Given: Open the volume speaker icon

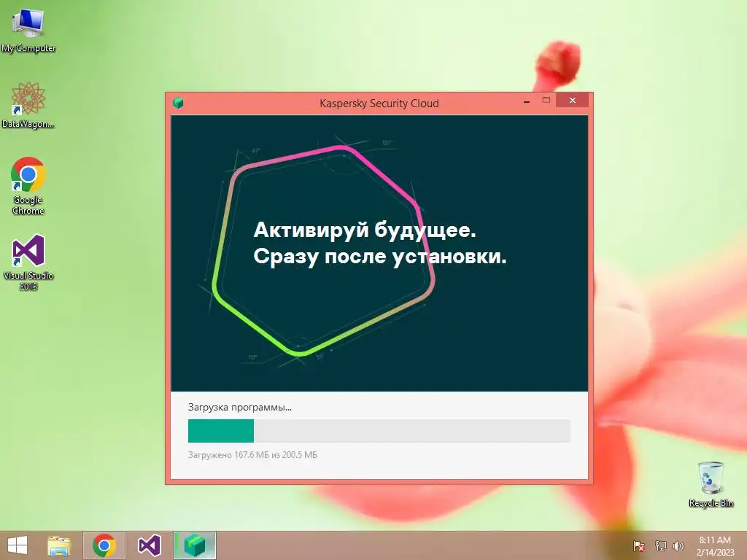Looking at the screenshot, I should pyautogui.click(x=678, y=545).
